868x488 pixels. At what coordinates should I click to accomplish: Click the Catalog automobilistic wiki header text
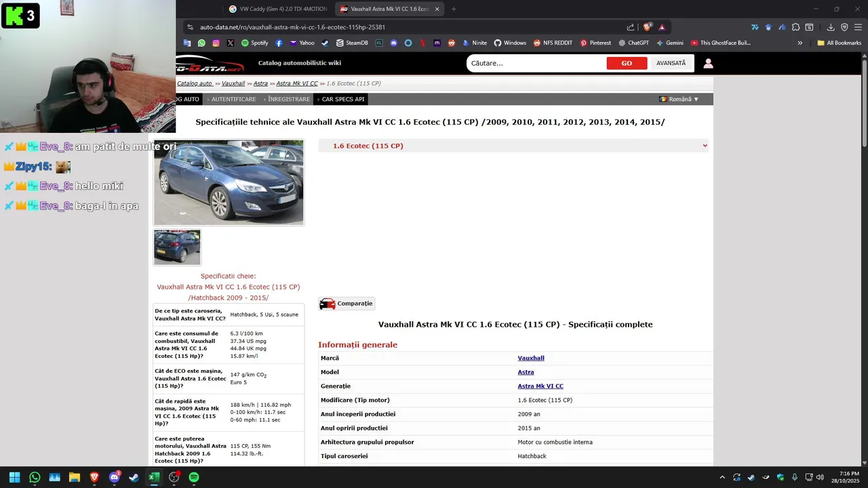click(300, 63)
